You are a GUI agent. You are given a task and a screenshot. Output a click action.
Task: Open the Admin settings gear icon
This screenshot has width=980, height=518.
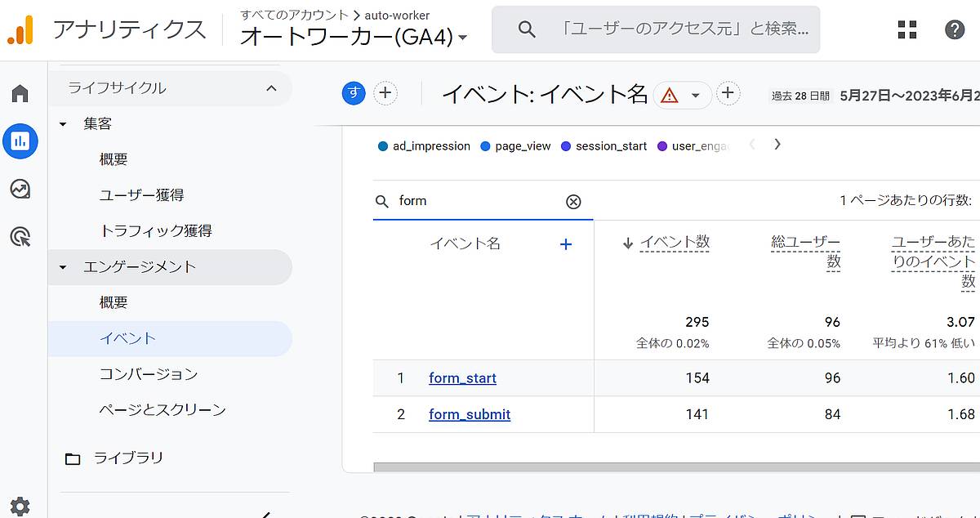coord(19,507)
